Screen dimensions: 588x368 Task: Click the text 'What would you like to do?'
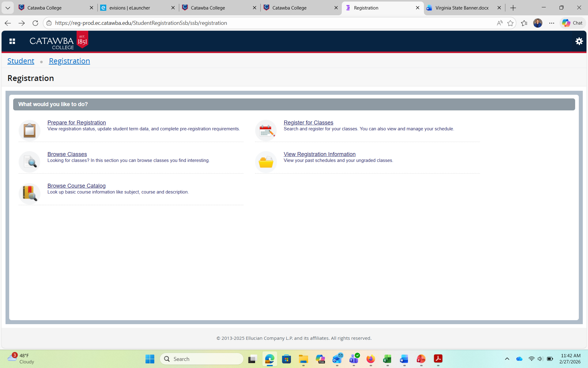click(x=53, y=104)
